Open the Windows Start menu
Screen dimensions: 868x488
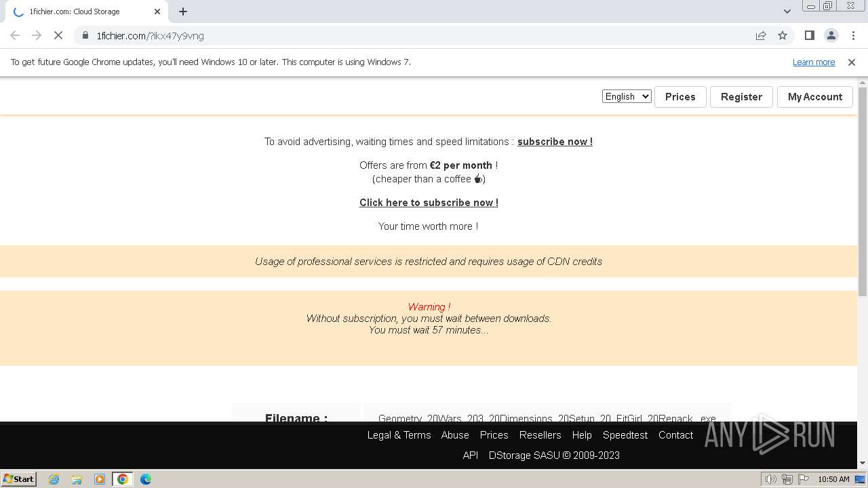[19, 479]
